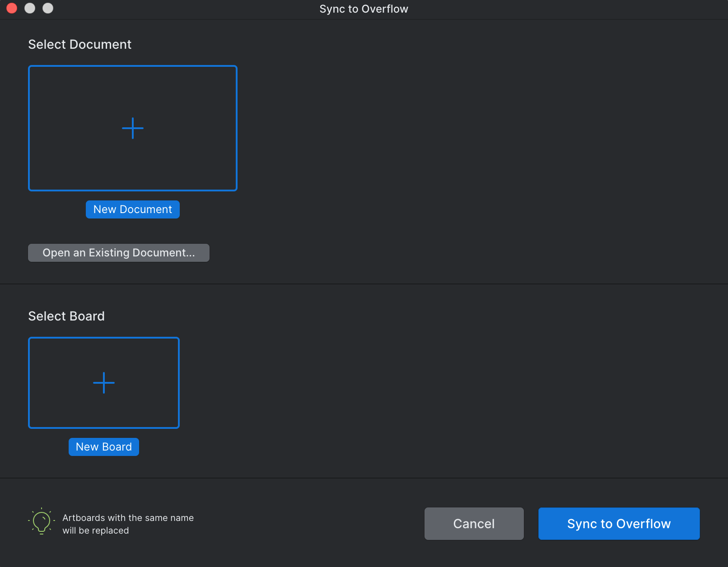Minimize the Sync to Overflow window
The width and height of the screenshot is (728, 567).
30,8
